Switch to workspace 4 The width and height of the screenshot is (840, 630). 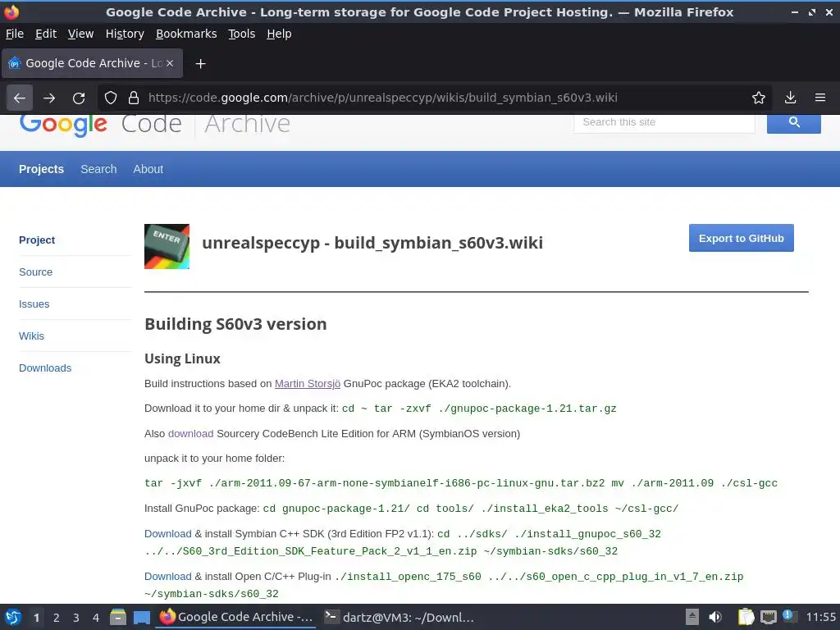[x=96, y=618]
